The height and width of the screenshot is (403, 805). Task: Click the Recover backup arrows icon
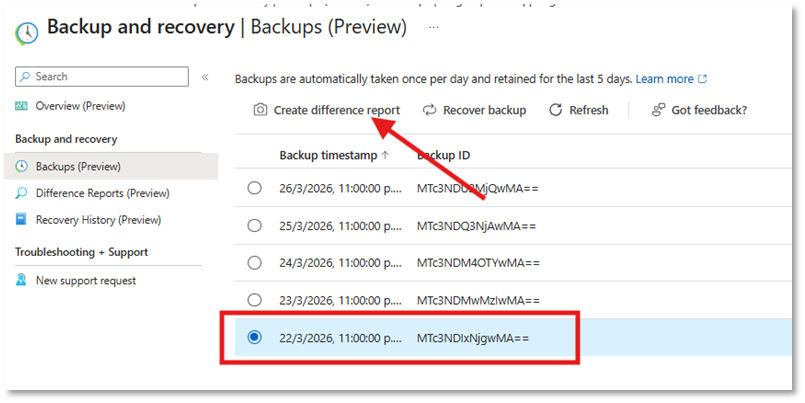pos(430,110)
